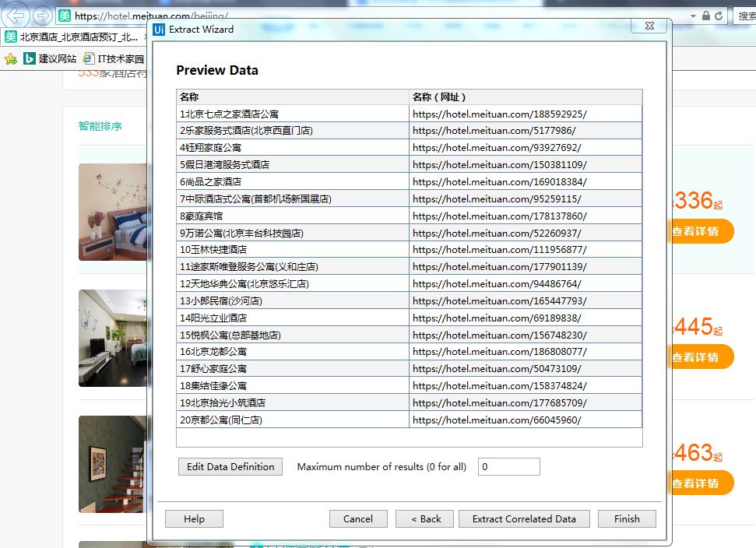The image size is (756, 548).
Task: Click URL cell ending 188592925/
Action: [x=526, y=114]
